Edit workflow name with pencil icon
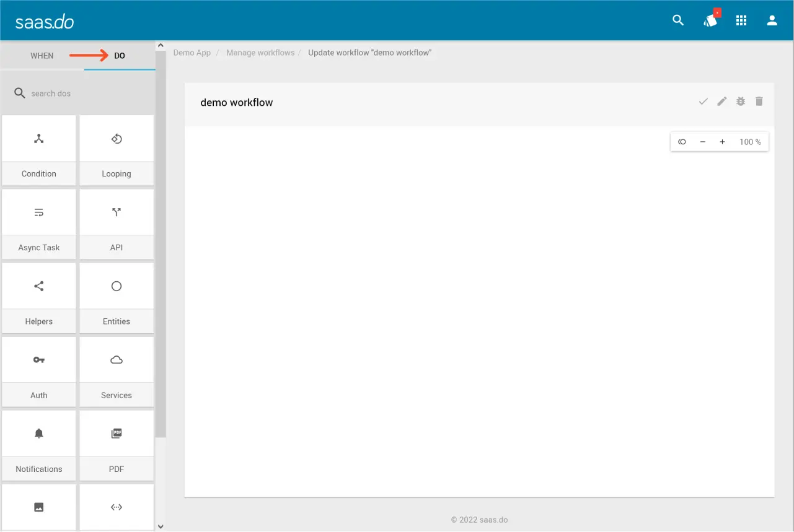794x532 pixels. tap(722, 102)
